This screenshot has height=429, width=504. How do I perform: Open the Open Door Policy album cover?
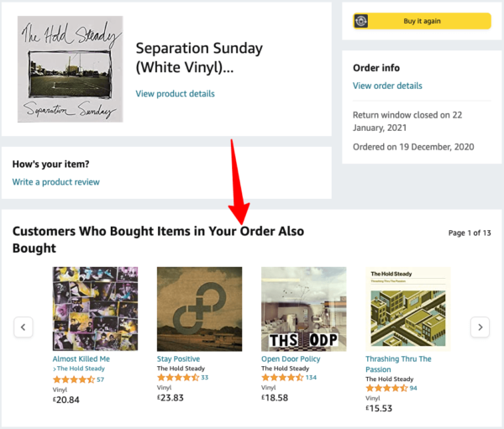[304, 308]
